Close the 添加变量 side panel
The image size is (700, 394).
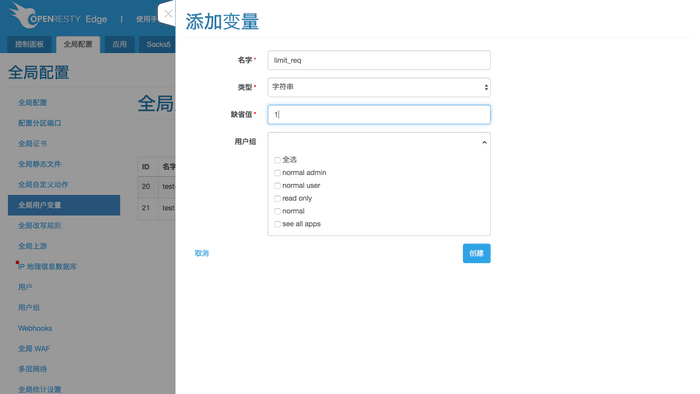coord(168,14)
